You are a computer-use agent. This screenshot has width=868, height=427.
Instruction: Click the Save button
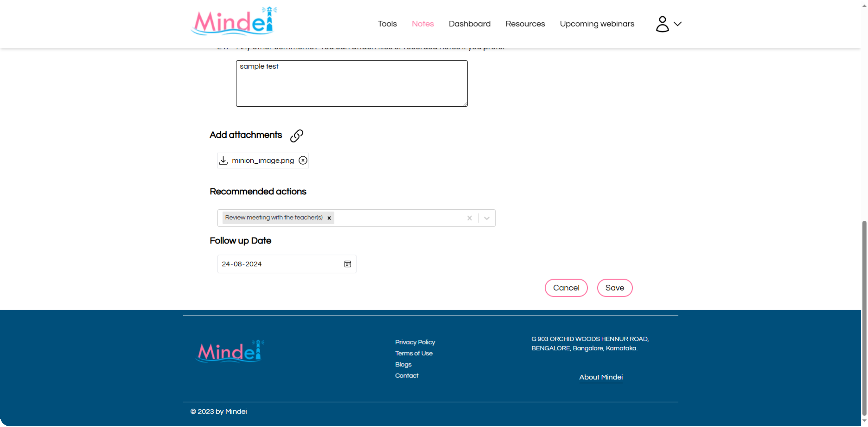click(614, 287)
